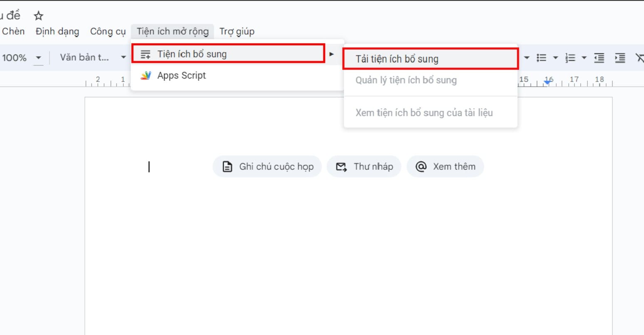Viewport: 644px width, 335px height.
Task: Open Apps Script from the menu
Action: (181, 76)
